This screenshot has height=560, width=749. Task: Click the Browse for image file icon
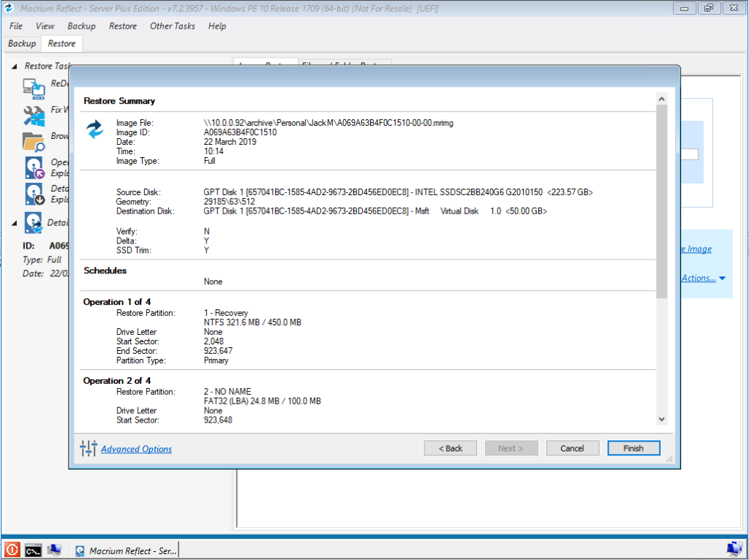click(x=34, y=141)
